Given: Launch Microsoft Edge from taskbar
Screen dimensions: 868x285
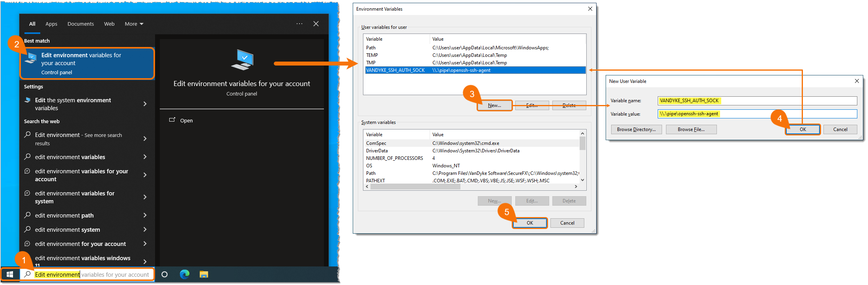Looking at the screenshot, I should (x=184, y=274).
